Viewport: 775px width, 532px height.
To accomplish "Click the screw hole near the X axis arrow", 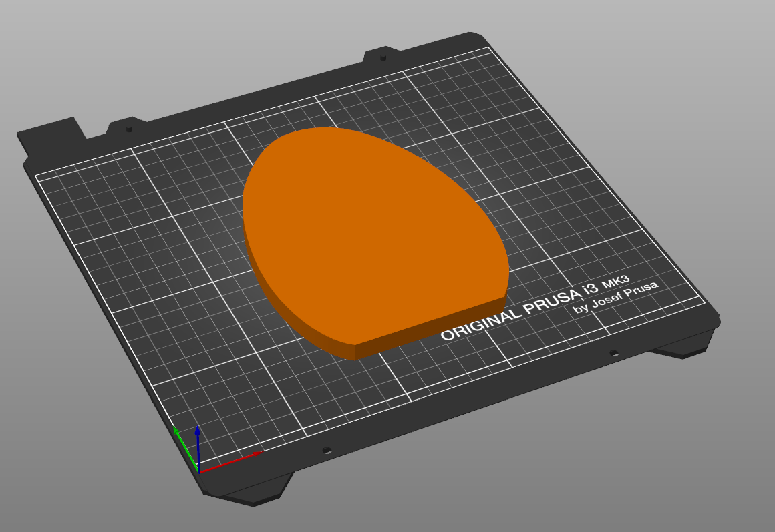I will point(327,450).
